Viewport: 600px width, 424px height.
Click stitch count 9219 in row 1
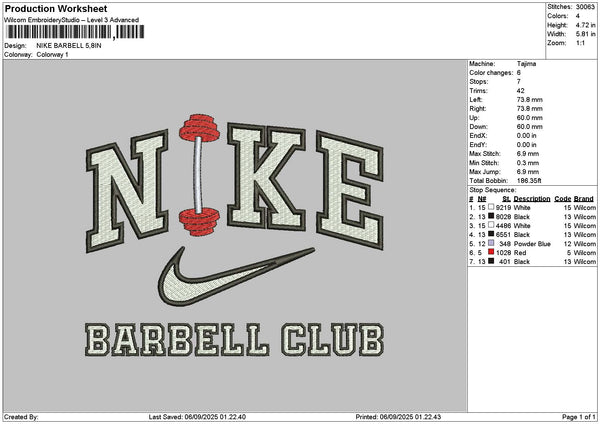click(x=503, y=208)
